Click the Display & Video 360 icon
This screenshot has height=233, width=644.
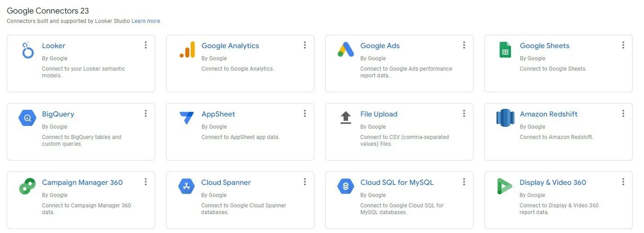coord(505,186)
